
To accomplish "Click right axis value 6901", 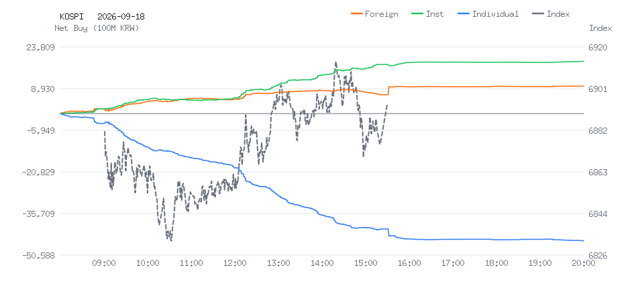I will coord(598,89).
